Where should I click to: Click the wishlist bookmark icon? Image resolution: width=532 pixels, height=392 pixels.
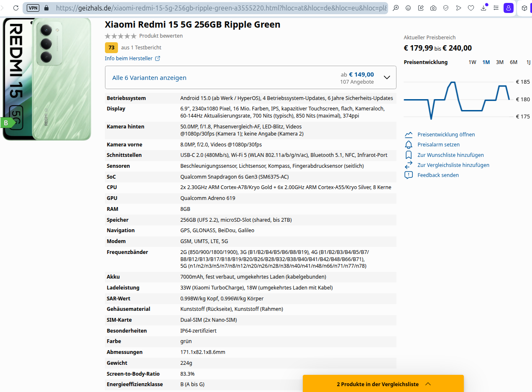point(409,155)
